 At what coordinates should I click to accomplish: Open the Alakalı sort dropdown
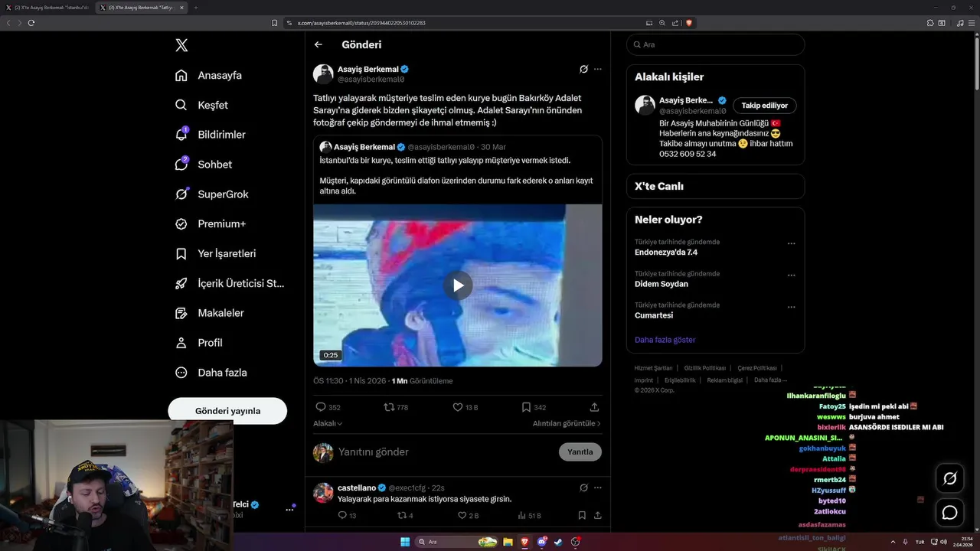coord(328,423)
